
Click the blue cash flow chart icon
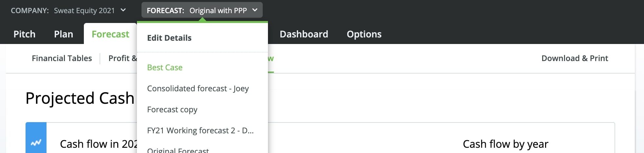(36, 142)
